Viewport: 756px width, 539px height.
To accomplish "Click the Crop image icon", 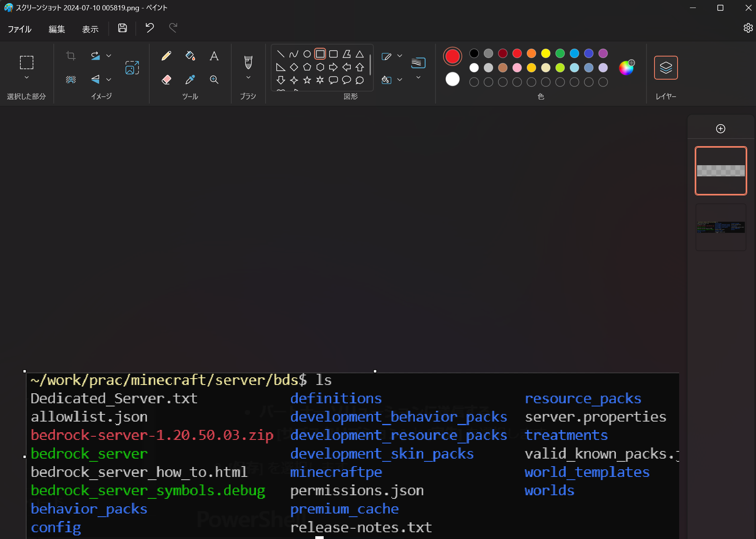I will click(x=71, y=56).
